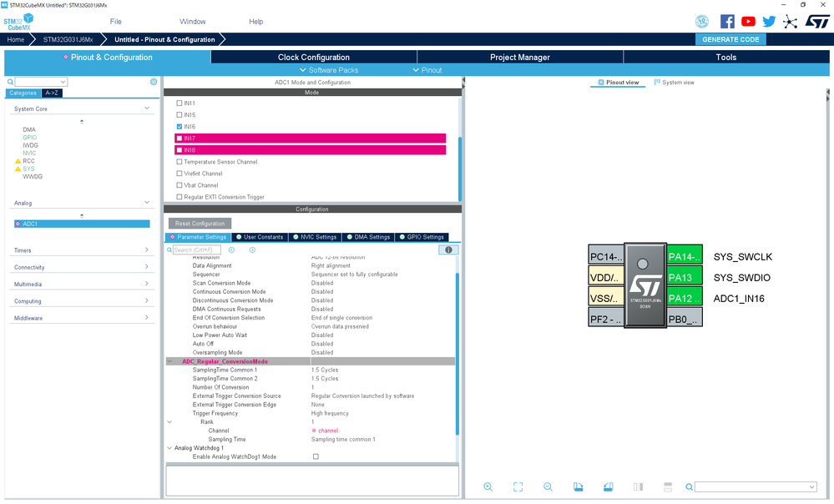The height and width of the screenshot is (504, 834).
Task: Open the Software Packs dropdown
Action: (329, 70)
